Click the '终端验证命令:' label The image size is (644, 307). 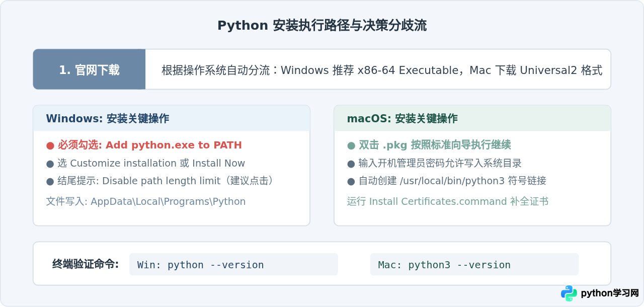pos(86,264)
